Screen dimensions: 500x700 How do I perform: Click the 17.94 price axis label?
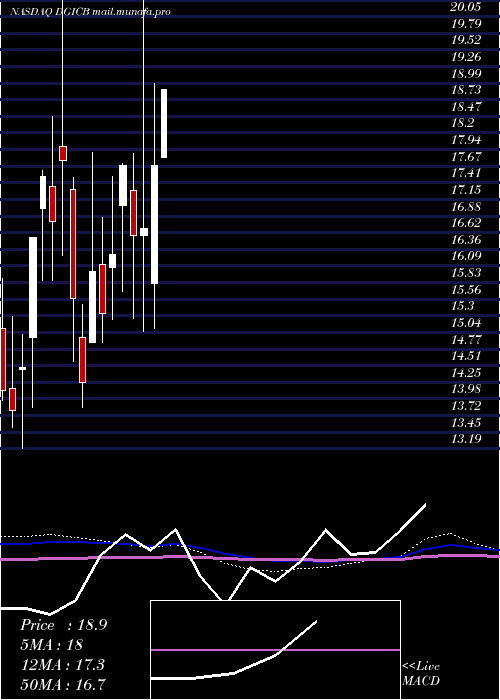(x=466, y=140)
